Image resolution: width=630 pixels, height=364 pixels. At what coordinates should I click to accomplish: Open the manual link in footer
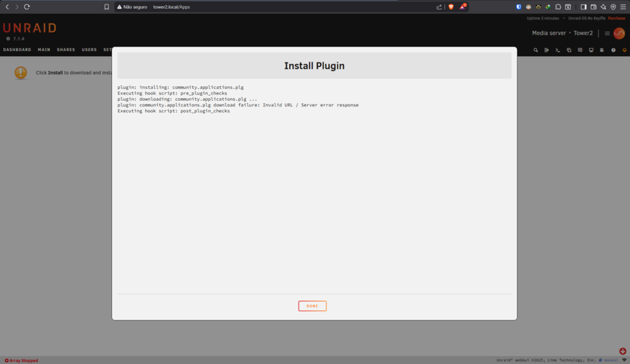tap(611, 360)
